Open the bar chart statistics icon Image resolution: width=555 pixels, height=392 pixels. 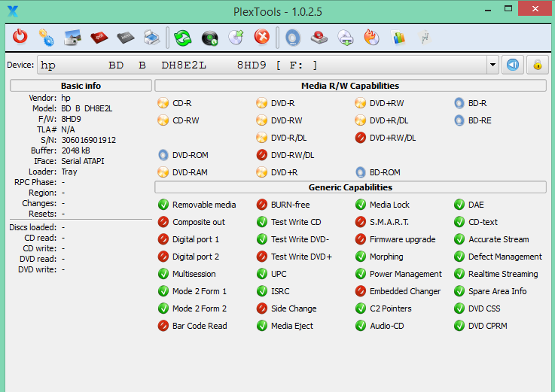[398, 38]
